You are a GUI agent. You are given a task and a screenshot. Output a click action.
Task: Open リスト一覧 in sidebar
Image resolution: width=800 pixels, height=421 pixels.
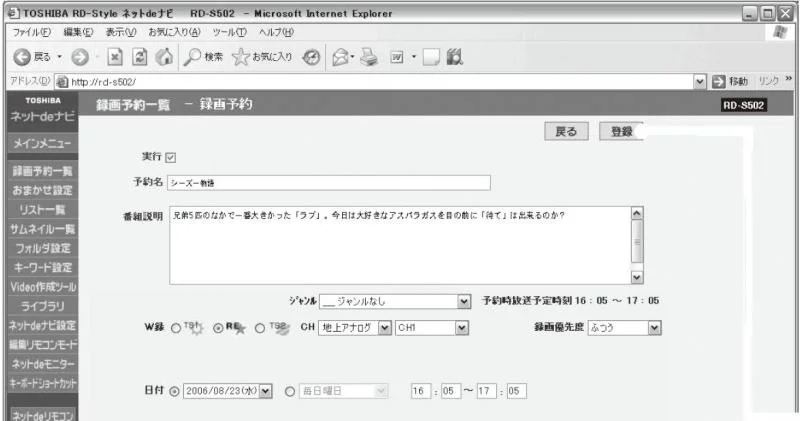click(x=42, y=210)
